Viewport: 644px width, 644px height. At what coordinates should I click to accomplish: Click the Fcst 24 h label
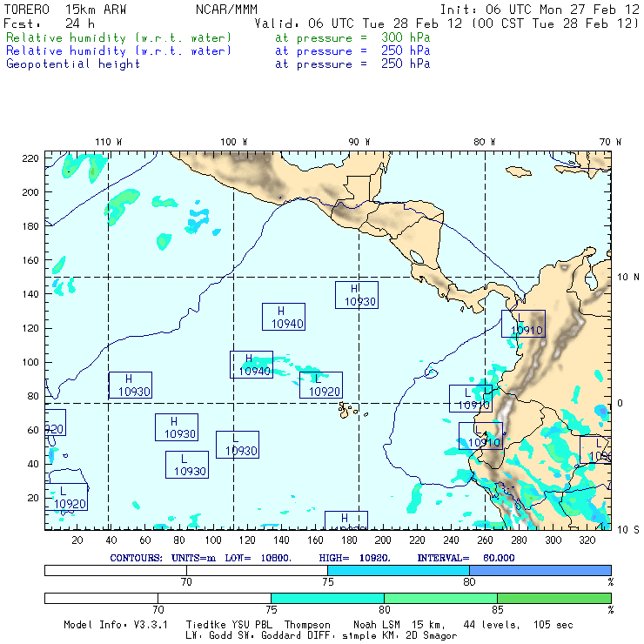pyautogui.click(x=42, y=23)
